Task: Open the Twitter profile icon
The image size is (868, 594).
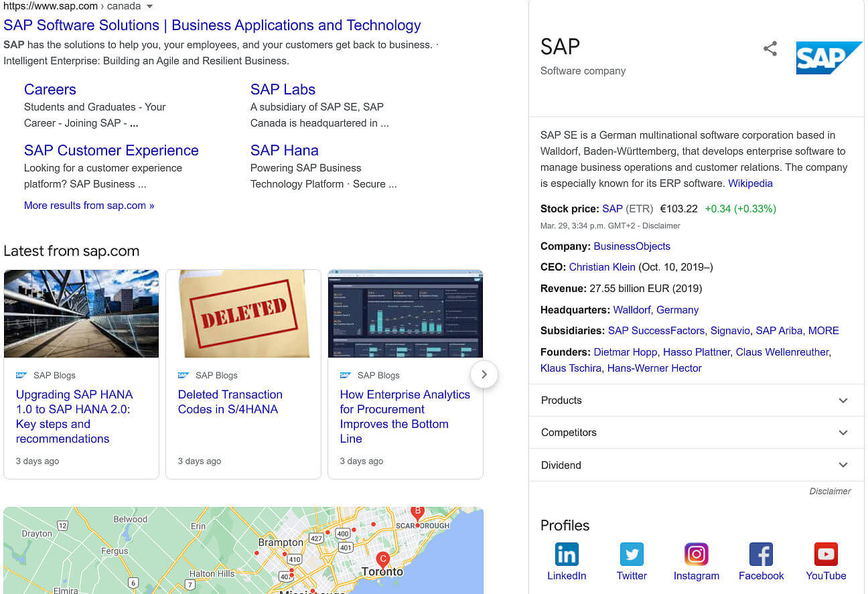Action: (632, 554)
